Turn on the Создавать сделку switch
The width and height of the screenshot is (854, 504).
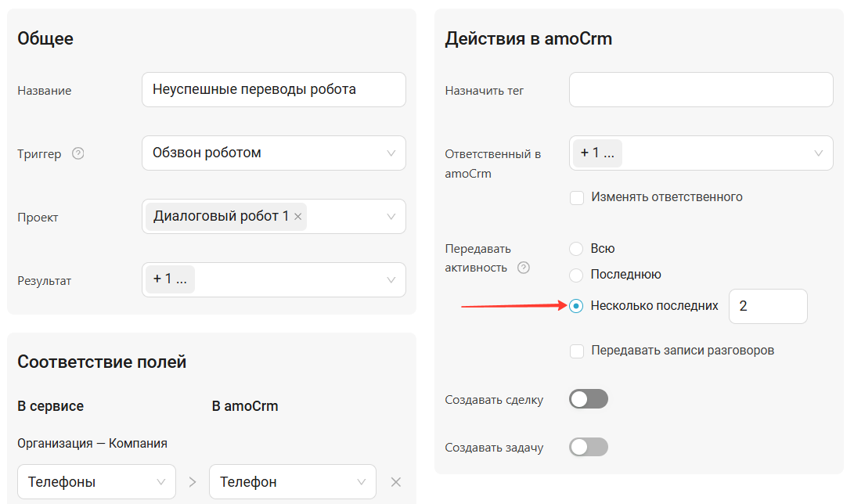(x=589, y=400)
